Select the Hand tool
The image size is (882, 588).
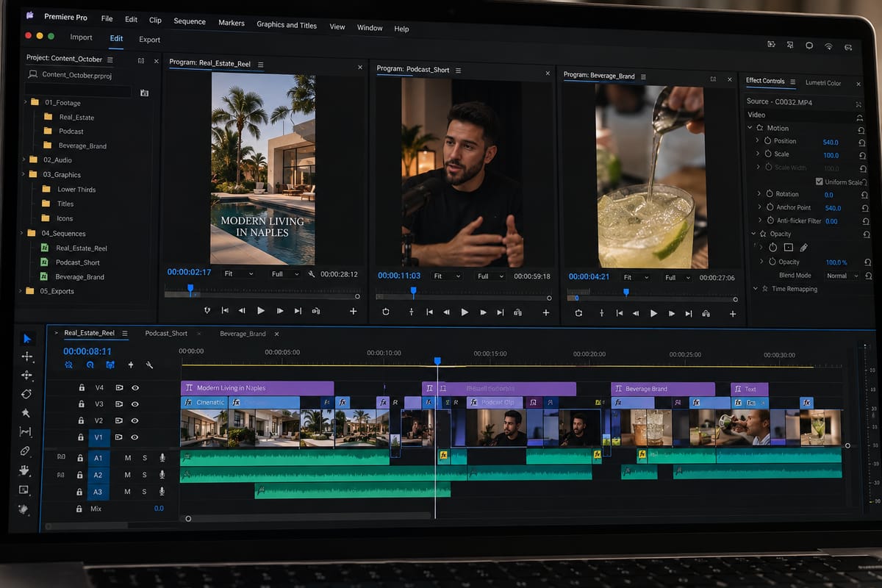pos(24,470)
